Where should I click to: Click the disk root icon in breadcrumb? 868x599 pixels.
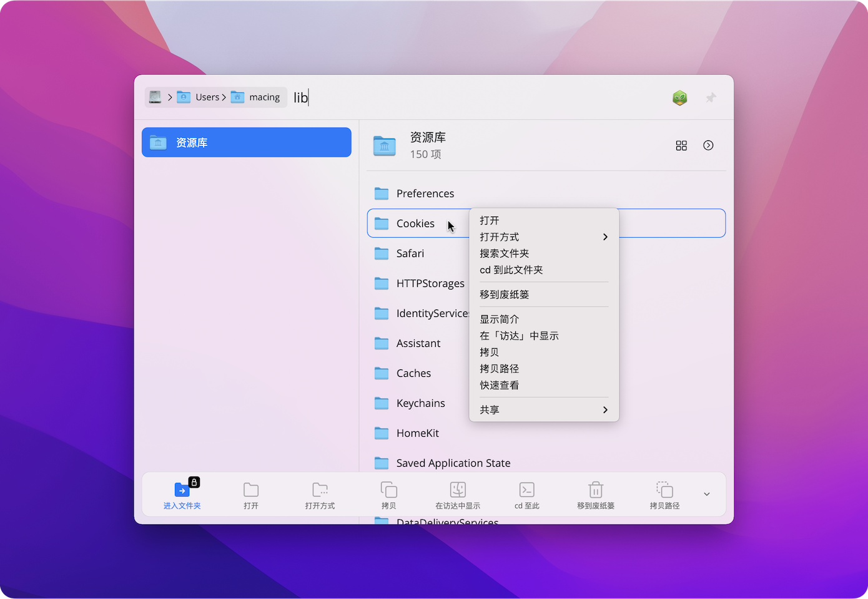point(155,97)
